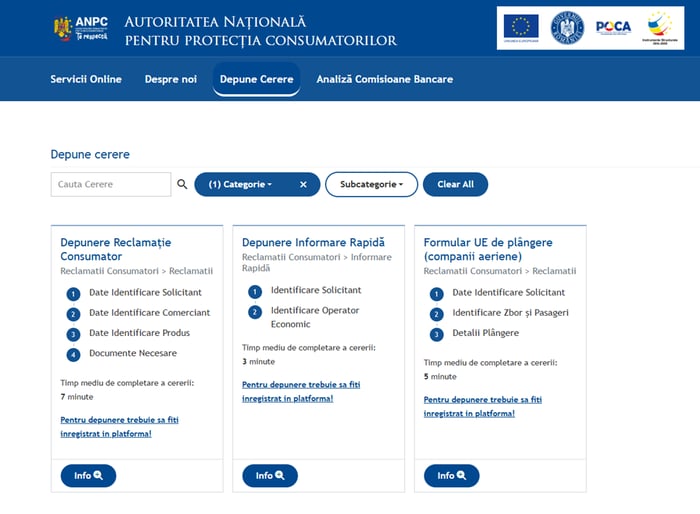Open Info for Depunere Reclamație Consumator
Image resolution: width=700 pixels, height=514 pixels.
click(x=88, y=476)
